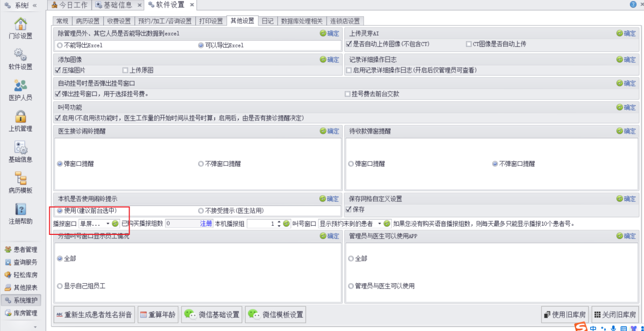Viewport: 644px width, 331px height.
Task: Click 重算年龄 button
Action: pos(157,315)
